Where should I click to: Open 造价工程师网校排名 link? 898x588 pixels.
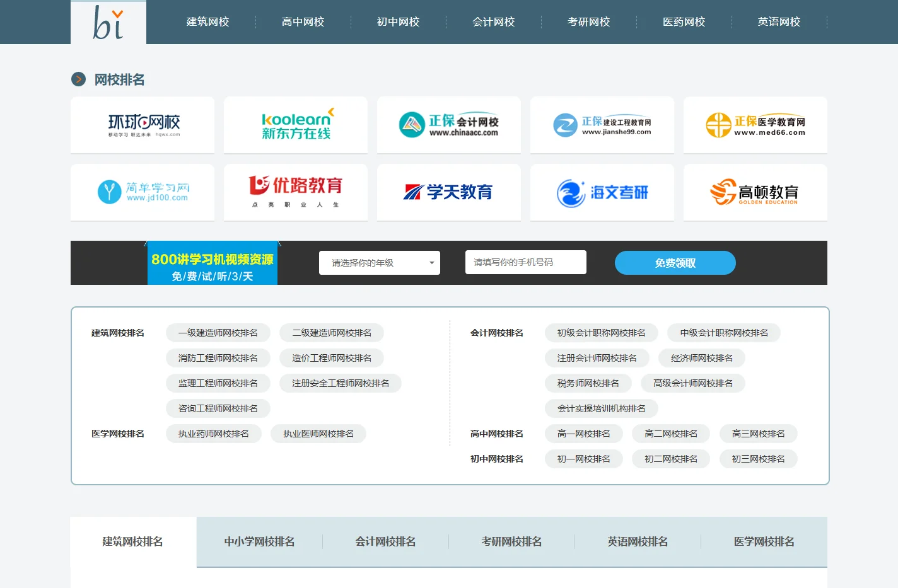pos(332,358)
